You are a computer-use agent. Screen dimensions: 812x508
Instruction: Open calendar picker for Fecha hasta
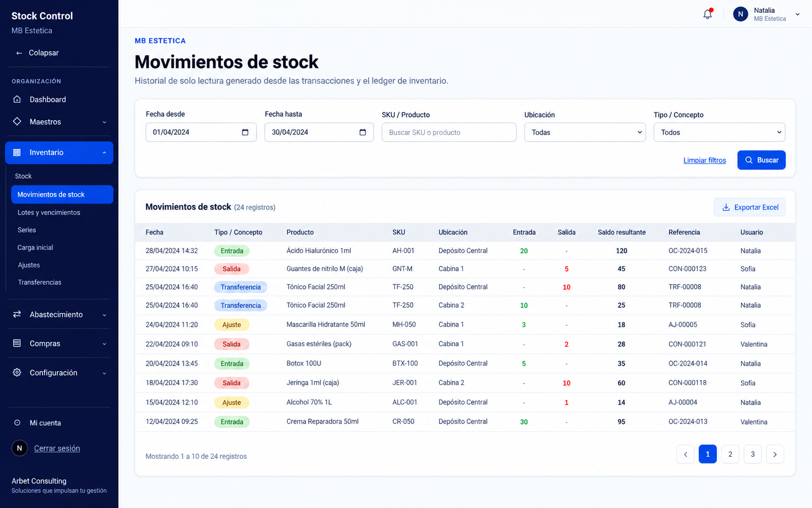362,132
